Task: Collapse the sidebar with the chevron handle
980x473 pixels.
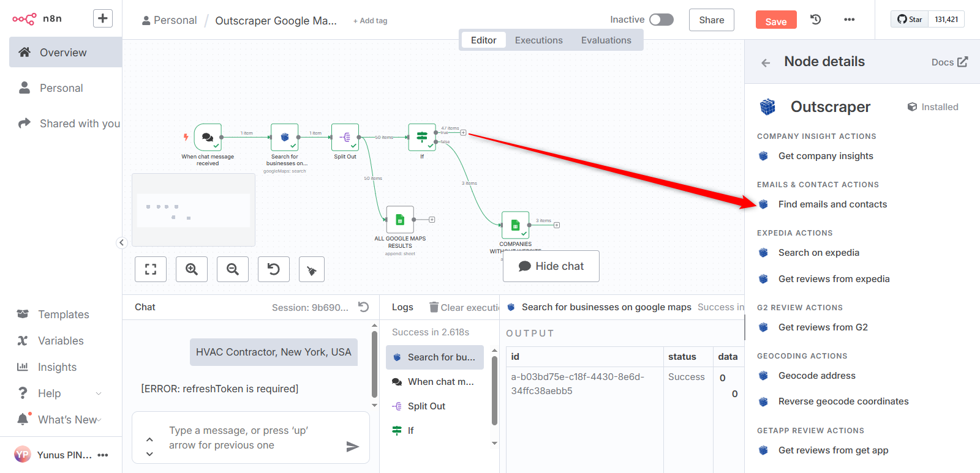Action: [122, 243]
